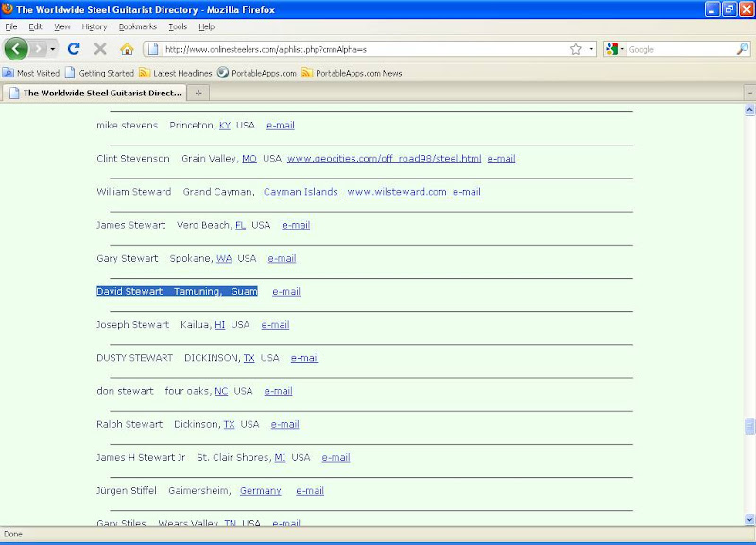Screen dimensions: 756x545
Task: Click the vertical scrollbar up arrow
Action: 749,110
